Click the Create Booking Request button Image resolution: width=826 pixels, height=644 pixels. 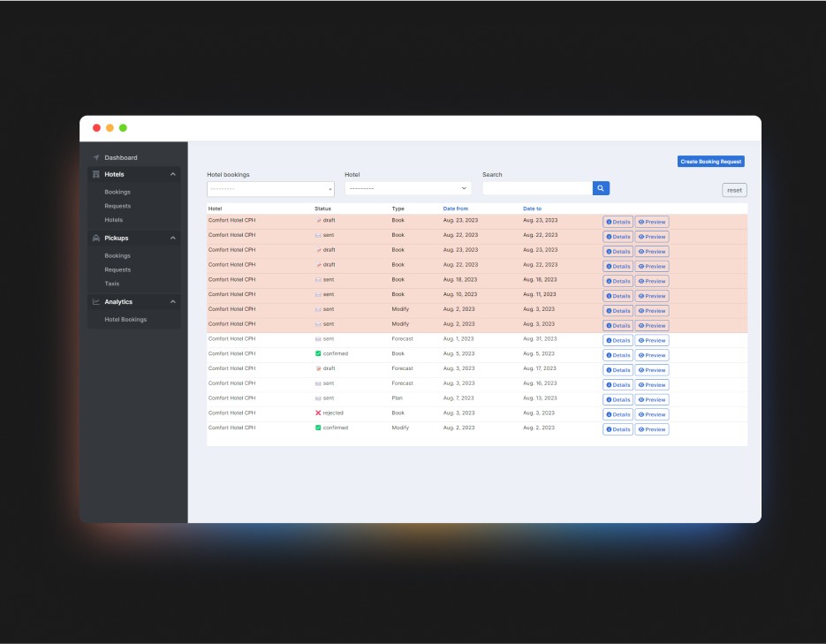pyautogui.click(x=710, y=162)
